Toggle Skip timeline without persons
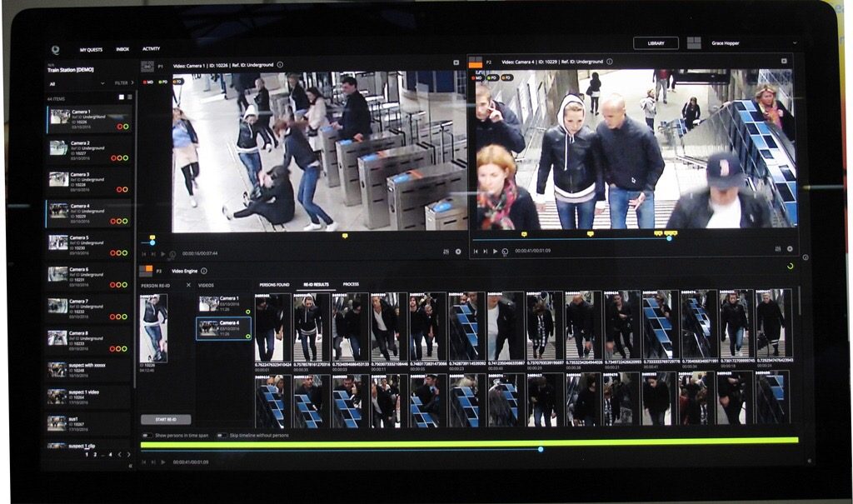The height and width of the screenshot is (504, 853). [x=222, y=436]
